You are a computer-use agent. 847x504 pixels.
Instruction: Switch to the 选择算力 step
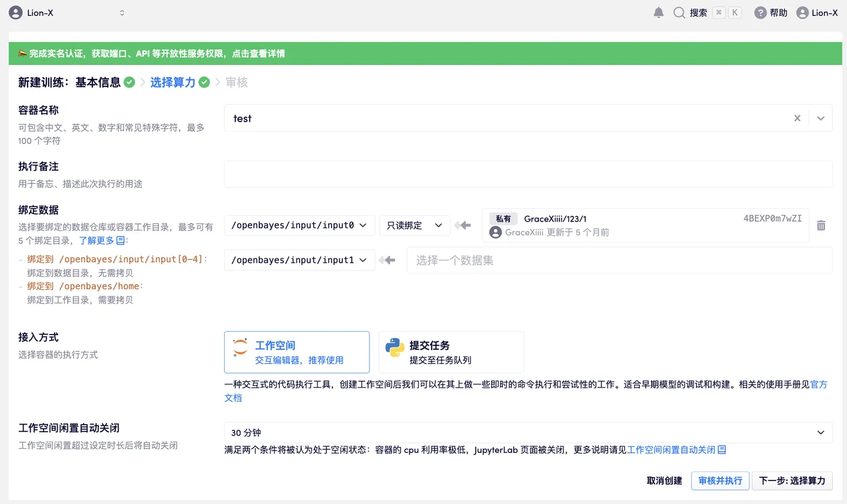pyautogui.click(x=174, y=82)
